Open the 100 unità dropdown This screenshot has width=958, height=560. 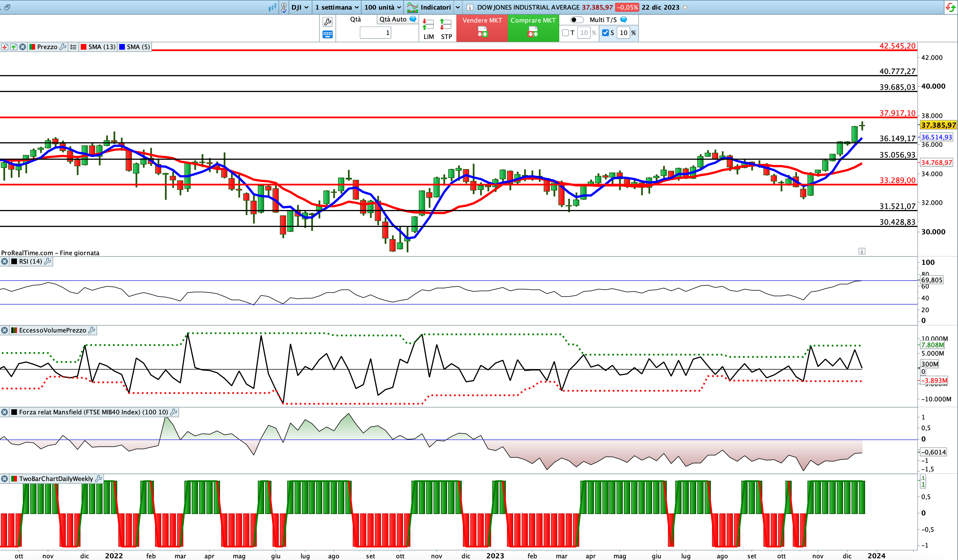coord(383,7)
